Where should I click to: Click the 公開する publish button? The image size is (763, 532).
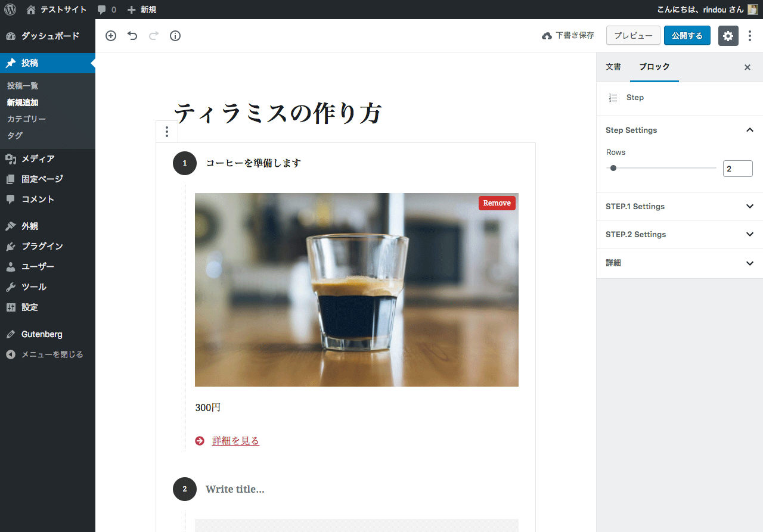click(687, 36)
